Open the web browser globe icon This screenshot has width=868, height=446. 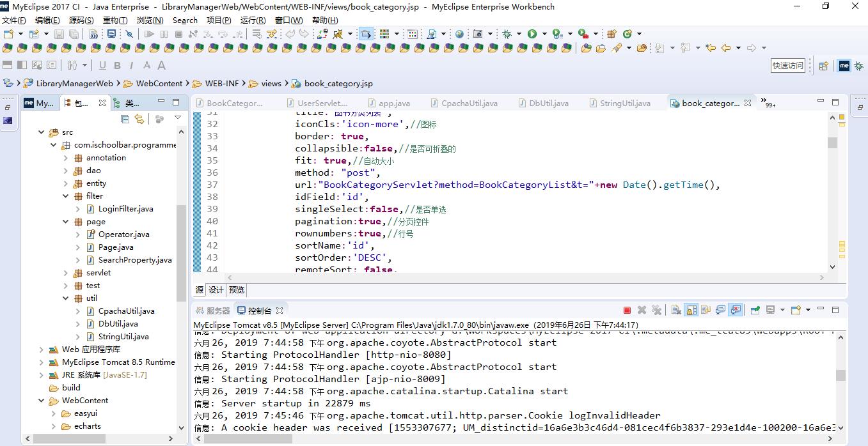pos(459,34)
